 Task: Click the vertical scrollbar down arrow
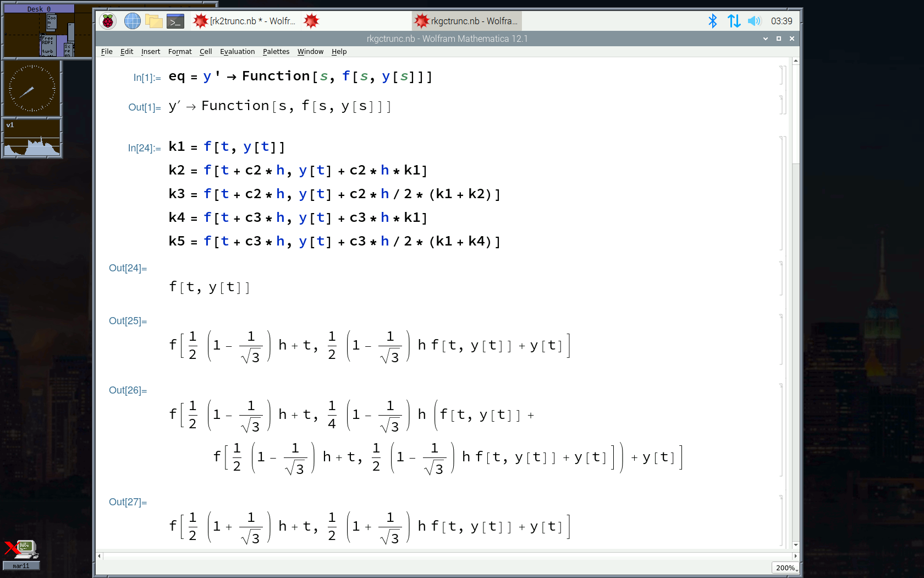point(795,544)
